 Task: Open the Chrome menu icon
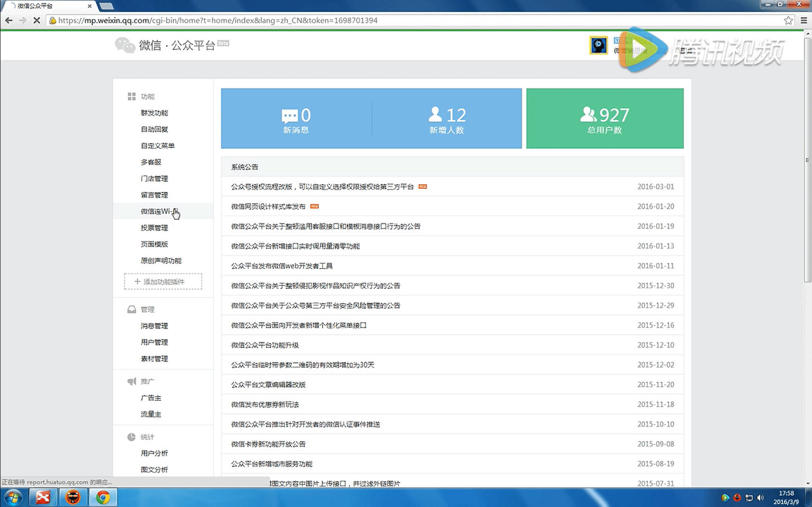804,20
